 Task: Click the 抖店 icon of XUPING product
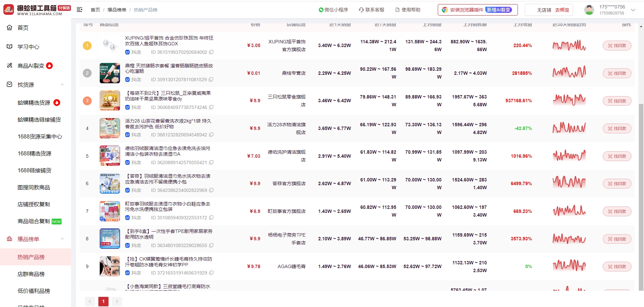tap(127, 52)
